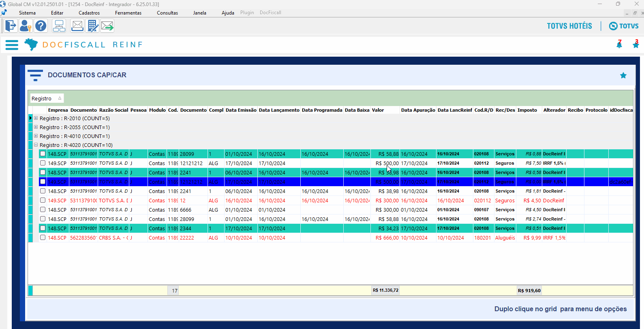Sort by the Data Lançamento column header

click(279, 110)
